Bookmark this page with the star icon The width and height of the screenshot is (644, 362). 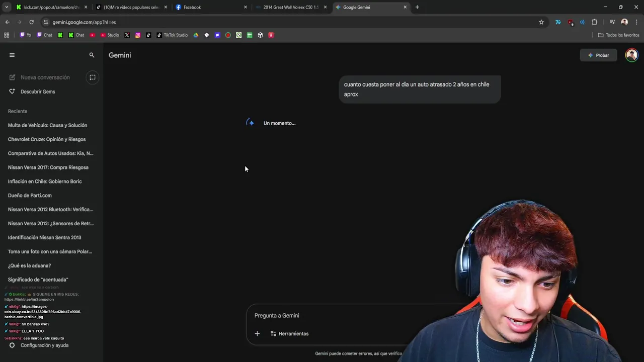pyautogui.click(x=541, y=22)
